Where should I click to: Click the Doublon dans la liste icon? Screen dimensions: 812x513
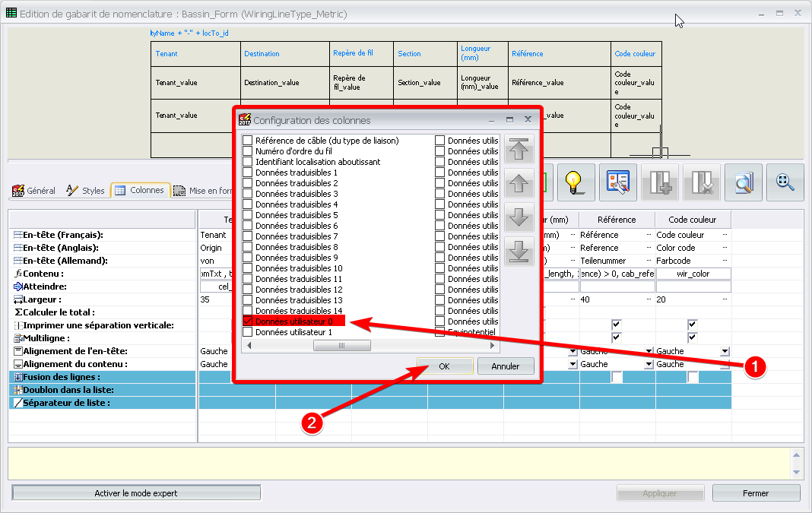pos(18,390)
